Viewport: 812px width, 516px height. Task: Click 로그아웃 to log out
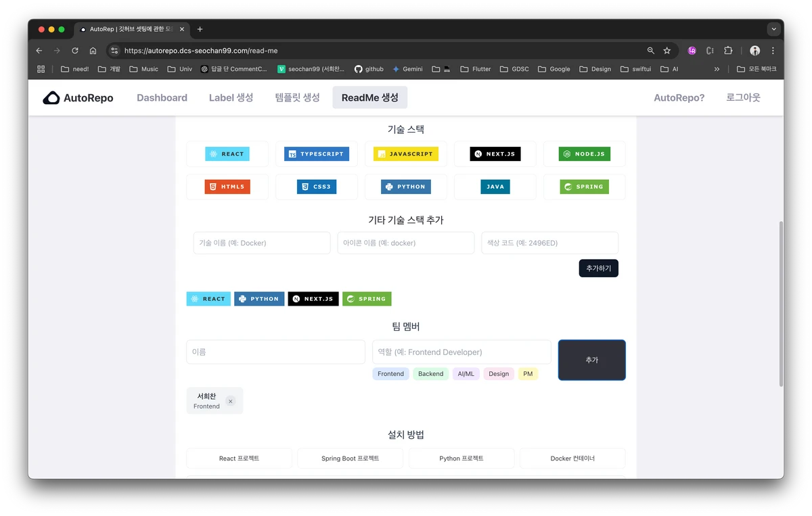click(x=743, y=97)
